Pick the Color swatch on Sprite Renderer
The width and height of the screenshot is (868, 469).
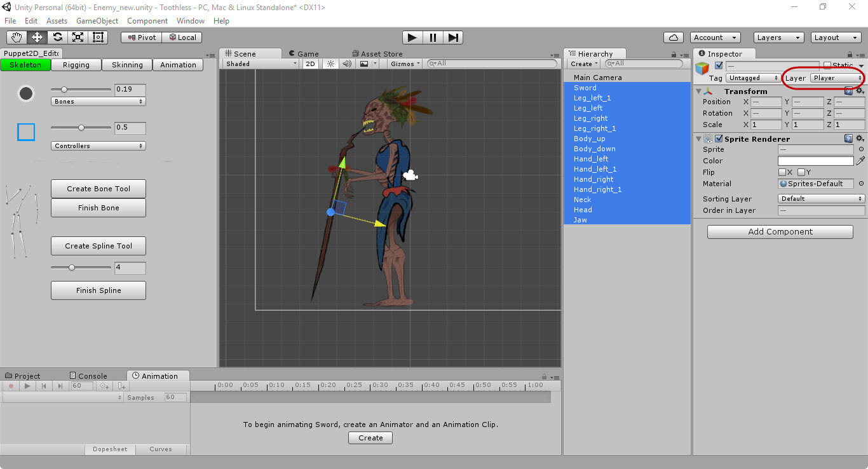point(815,161)
